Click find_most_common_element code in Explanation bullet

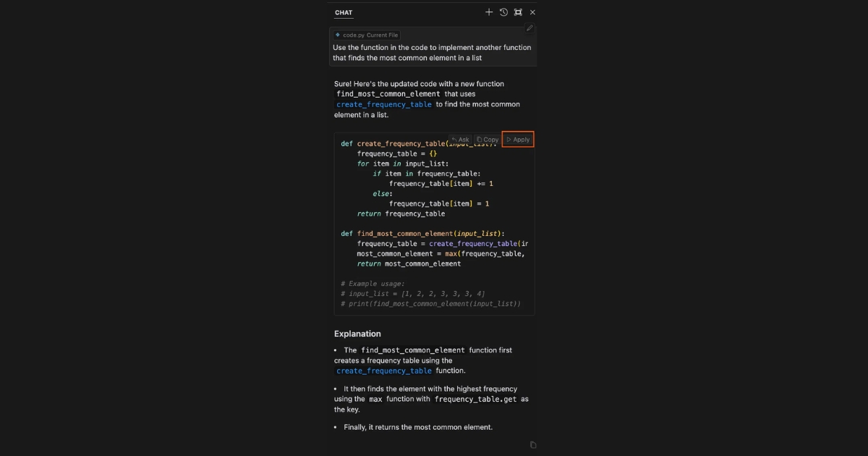(x=413, y=350)
